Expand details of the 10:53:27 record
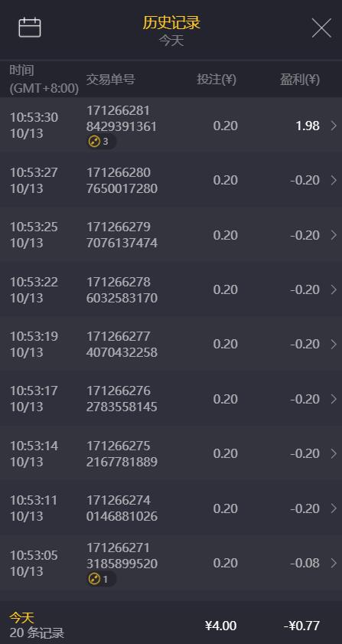Screen dimensions: 342x644 point(334,180)
